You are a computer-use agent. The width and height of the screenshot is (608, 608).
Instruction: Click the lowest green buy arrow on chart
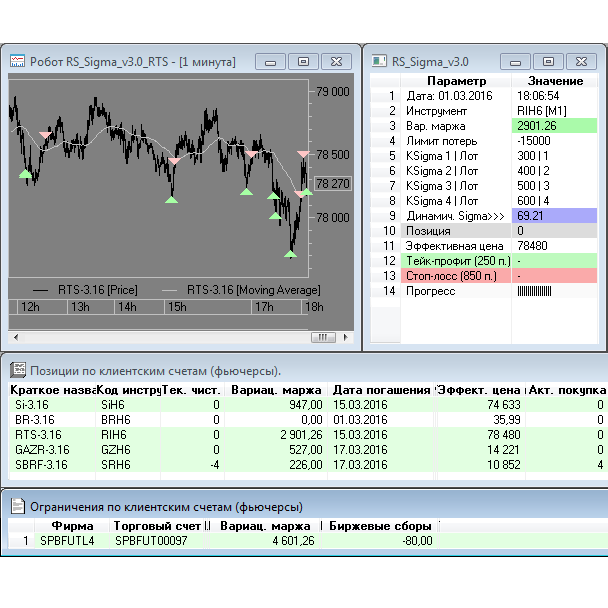[x=290, y=254]
